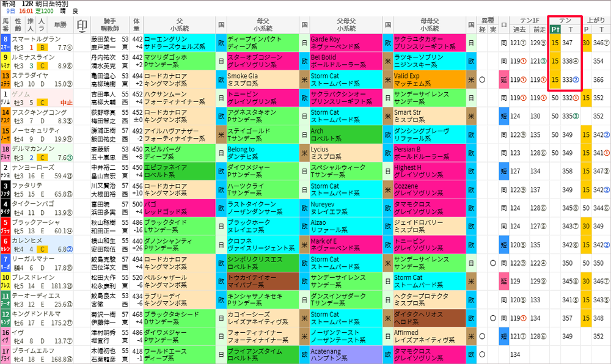The width and height of the screenshot is (611, 364).
Task: Click the 短 badge in アスクキングコング row
Action: pos(504,116)
